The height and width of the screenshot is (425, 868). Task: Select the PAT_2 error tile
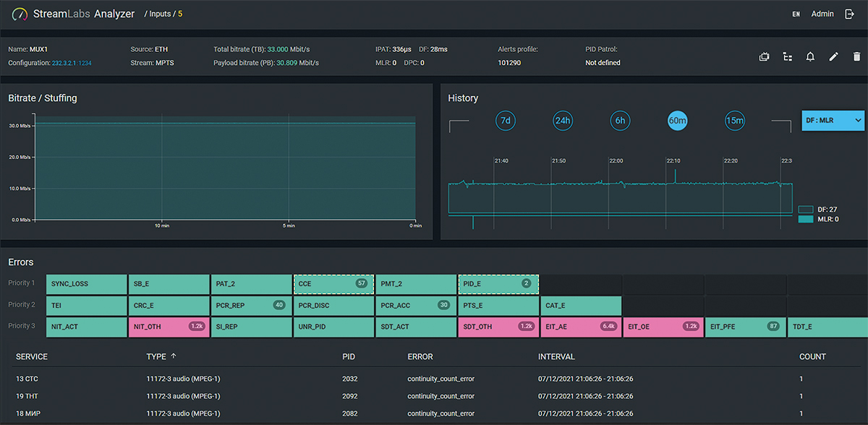coord(251,284)
